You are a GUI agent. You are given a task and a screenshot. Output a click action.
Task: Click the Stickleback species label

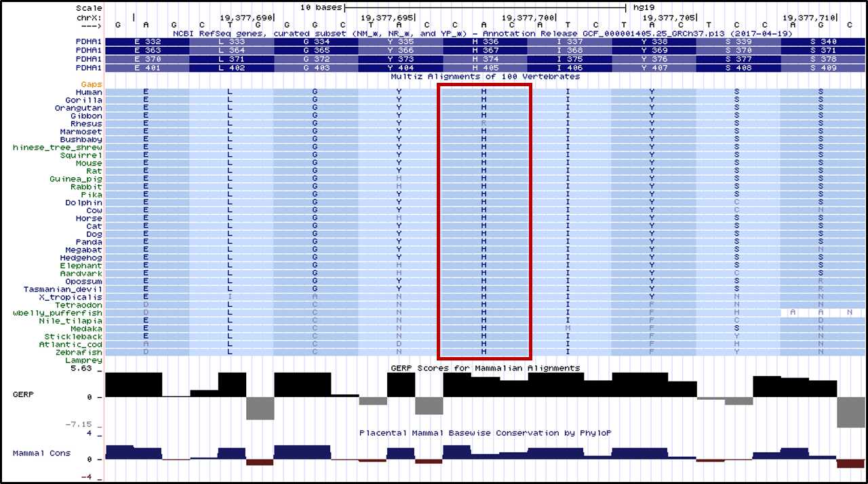coord(74,337)
